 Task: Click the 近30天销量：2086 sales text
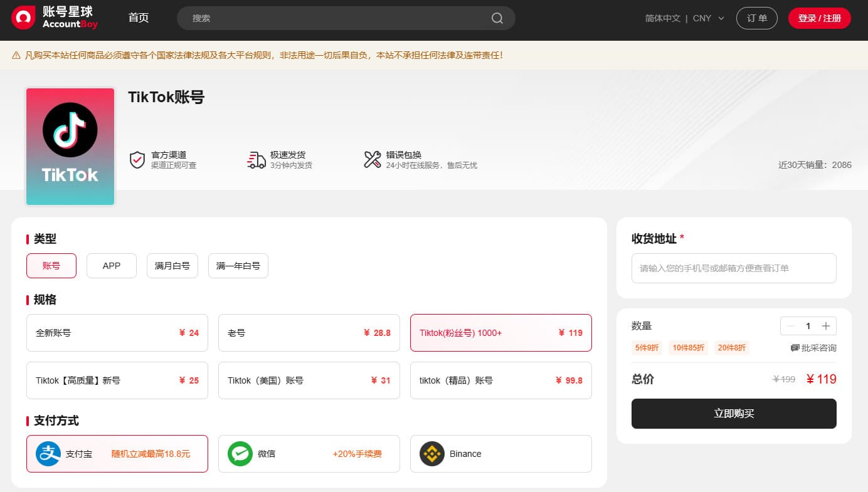click(x=815, y=165)
